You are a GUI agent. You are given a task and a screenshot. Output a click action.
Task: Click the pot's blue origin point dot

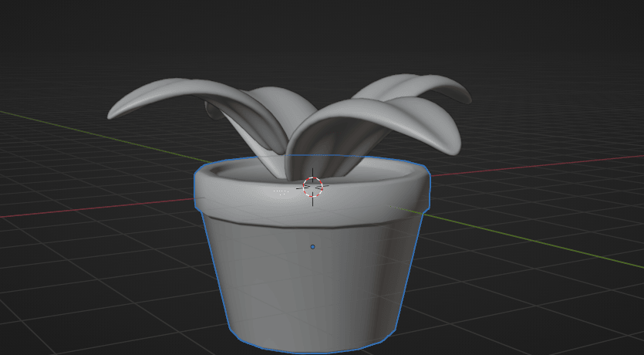312,247
